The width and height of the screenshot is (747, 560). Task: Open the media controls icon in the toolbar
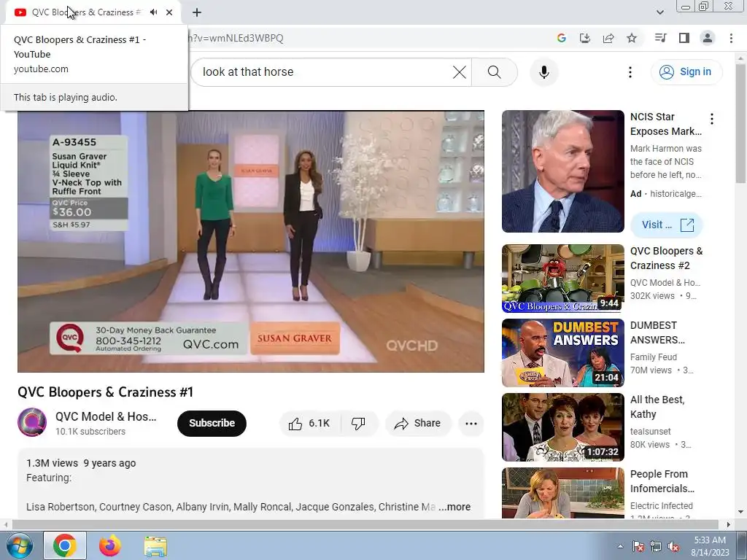(x=660, y=38)
